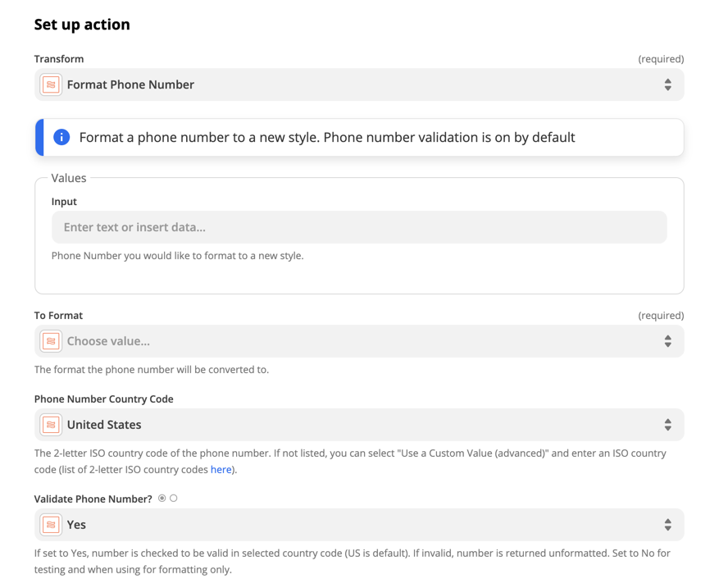Open the To Format Choose value dropdown

click(x=359, y=340)
